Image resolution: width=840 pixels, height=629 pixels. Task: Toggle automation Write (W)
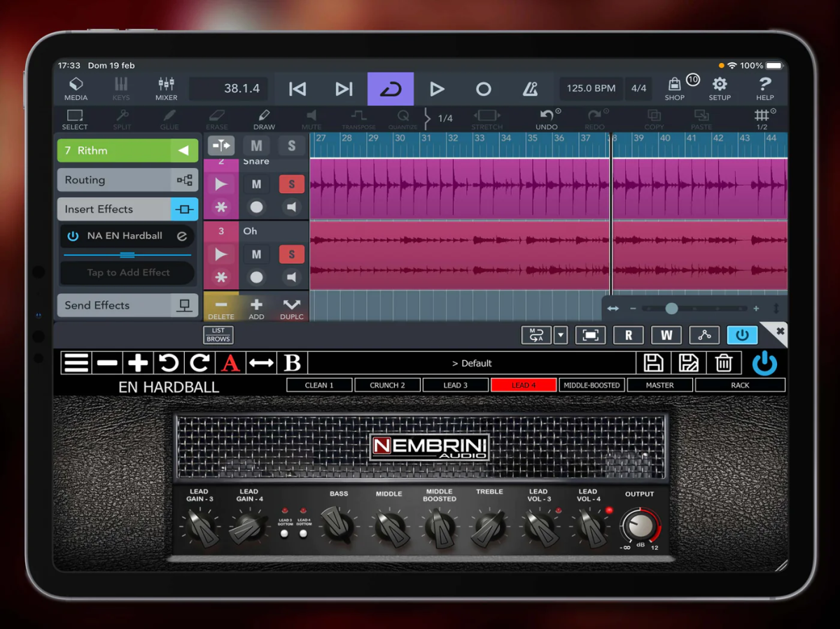click(x=666, y=335)
